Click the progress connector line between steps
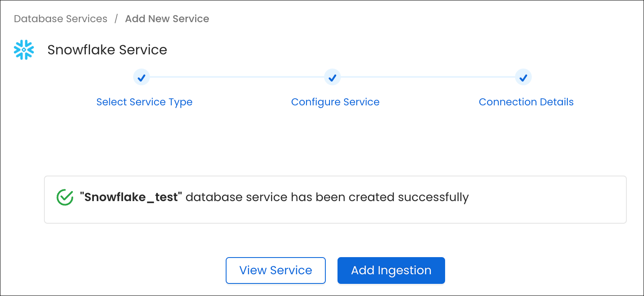This screenshot has height=296, width=644. (237, 77)
